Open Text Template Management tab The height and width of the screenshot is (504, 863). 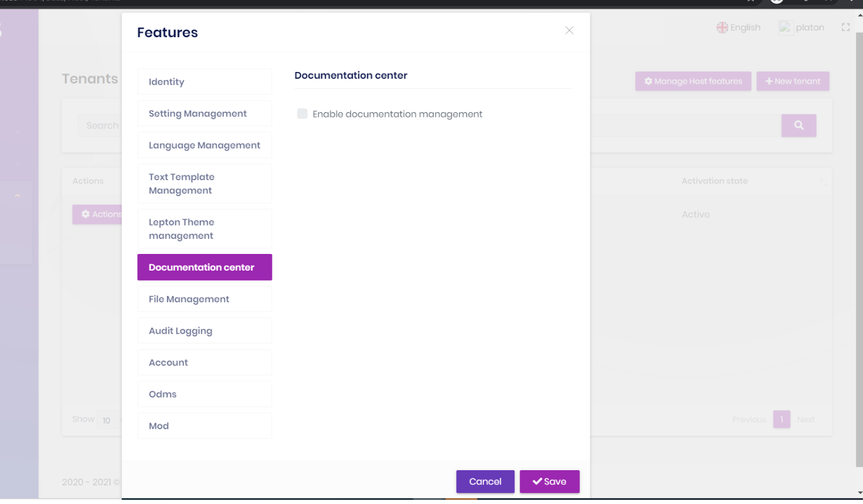[205, 184]
